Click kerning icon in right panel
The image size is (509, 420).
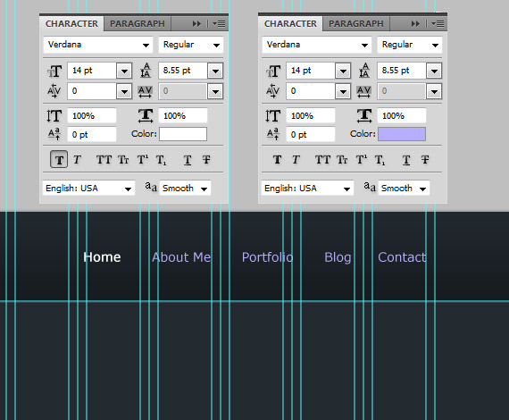[x=272, y=91]
